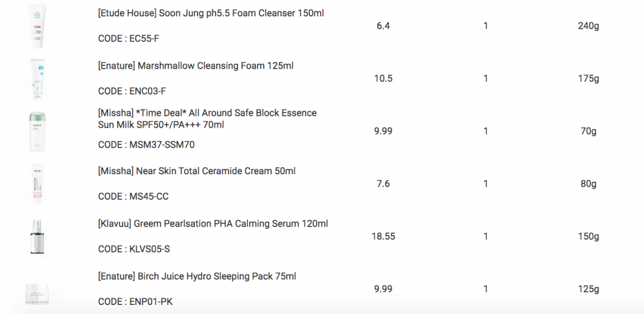This screenshot has width=644, height=314.
Task: Open Near Skin Total Ceramide Cream 50ml title
Action: pos(197,170)
